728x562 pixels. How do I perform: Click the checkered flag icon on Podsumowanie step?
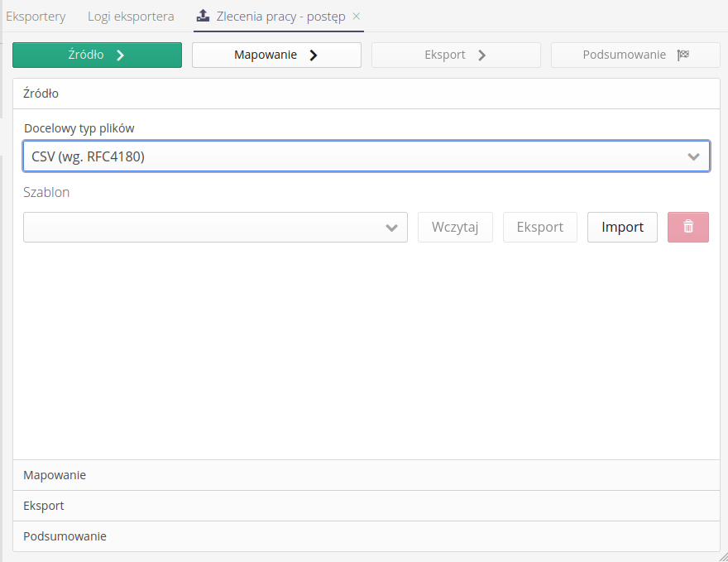coord(682,55)
